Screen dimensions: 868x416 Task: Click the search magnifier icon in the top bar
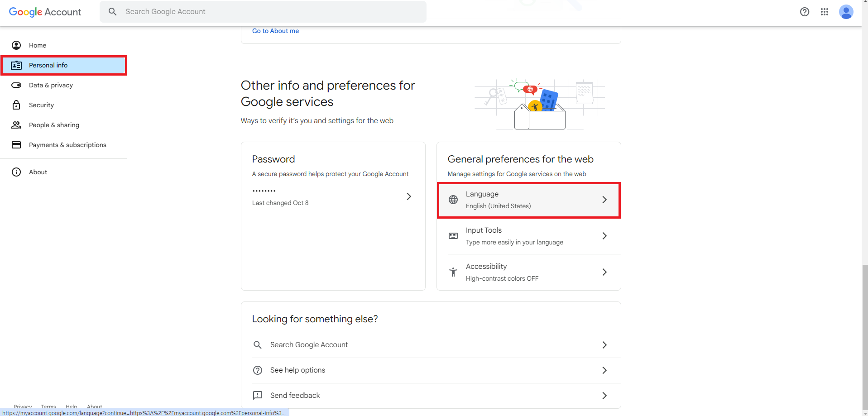113,12
